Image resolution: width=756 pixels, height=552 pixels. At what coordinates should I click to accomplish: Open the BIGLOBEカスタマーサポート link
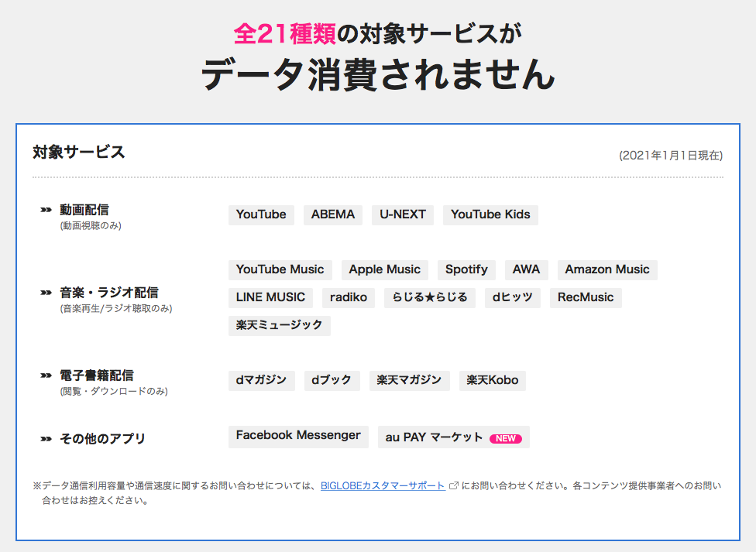click(x=383, y=486)
